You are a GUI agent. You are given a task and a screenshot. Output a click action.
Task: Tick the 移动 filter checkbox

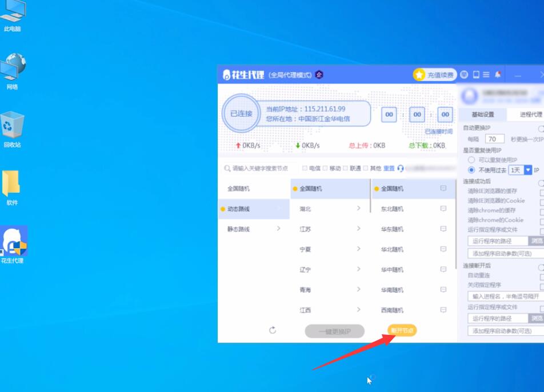coord(325,168)
